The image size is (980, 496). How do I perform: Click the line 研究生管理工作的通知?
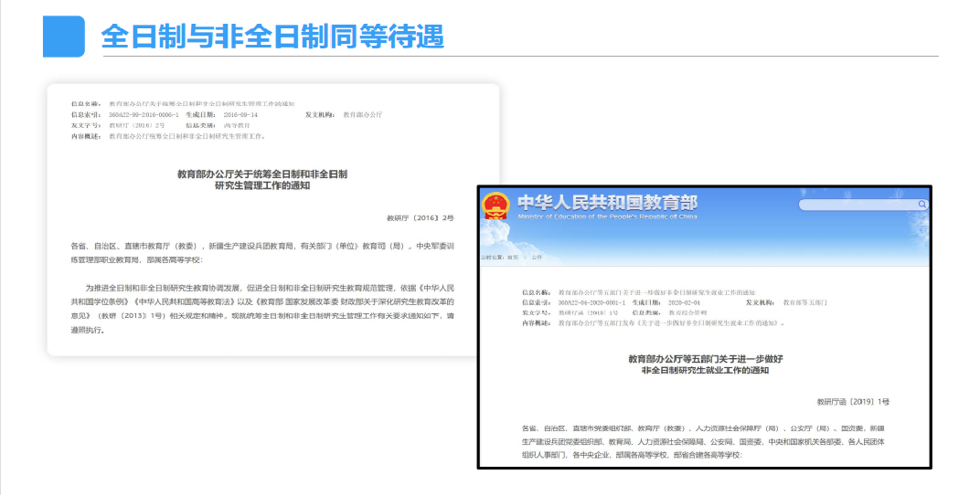point(262,185)
